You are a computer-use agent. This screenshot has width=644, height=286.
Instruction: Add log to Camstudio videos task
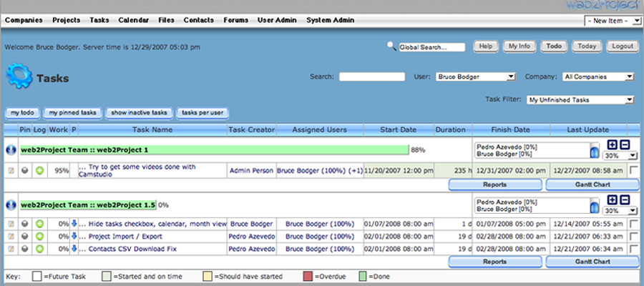[x=39, y=171]
